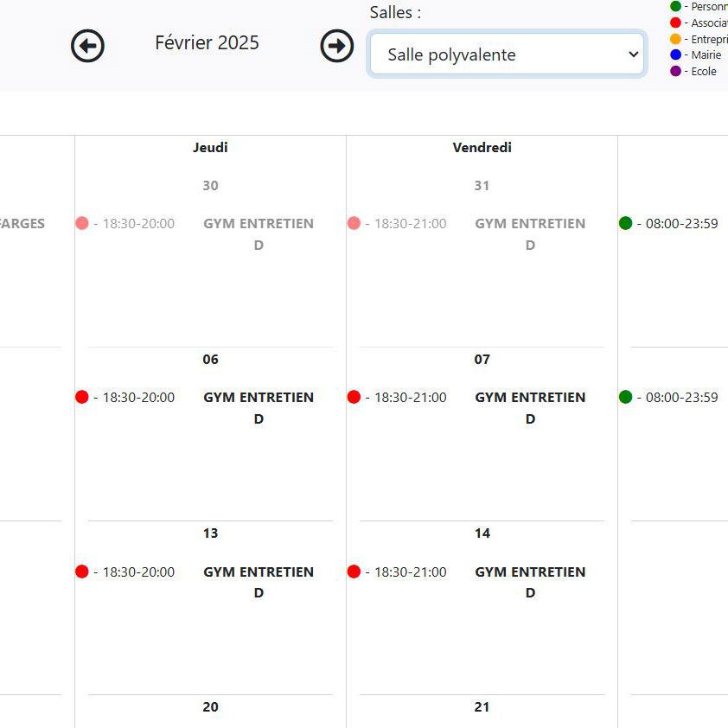Viewport: 728px width, 728px height.
Task: Click the 18:30-20:00 time on day 30
Action: pos(138,224)
